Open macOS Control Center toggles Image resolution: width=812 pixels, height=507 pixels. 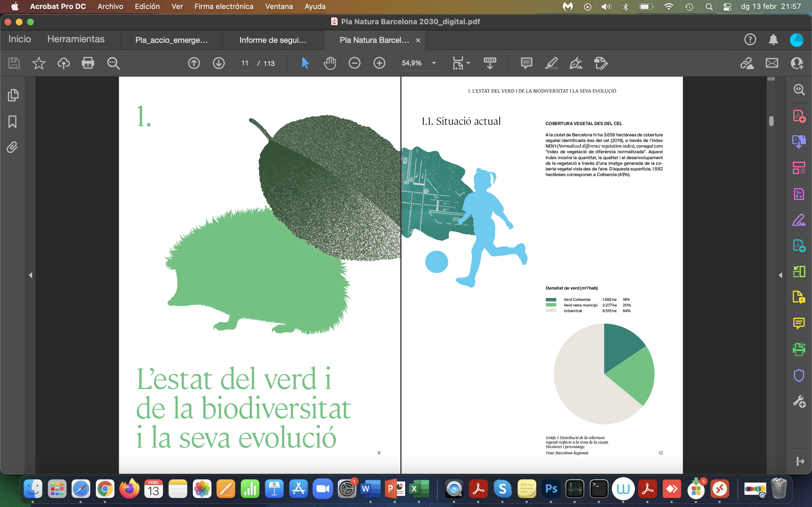pos(727,7)
